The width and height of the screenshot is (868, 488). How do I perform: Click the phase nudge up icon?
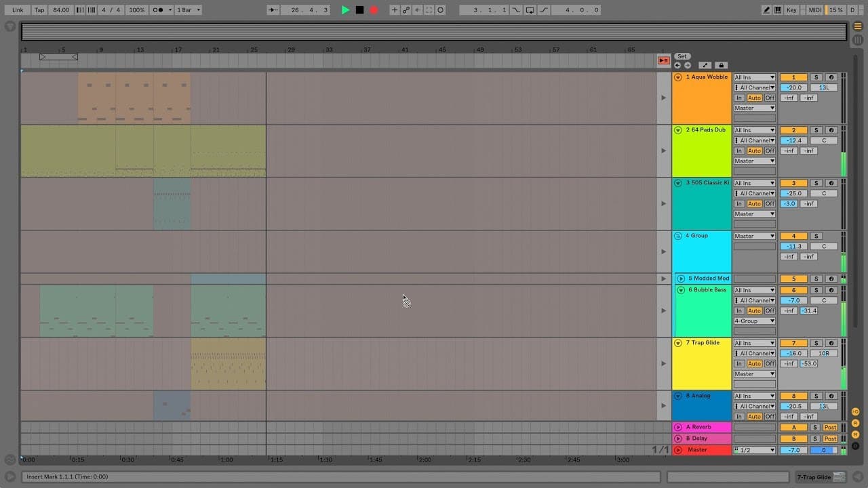click(90, 10)
